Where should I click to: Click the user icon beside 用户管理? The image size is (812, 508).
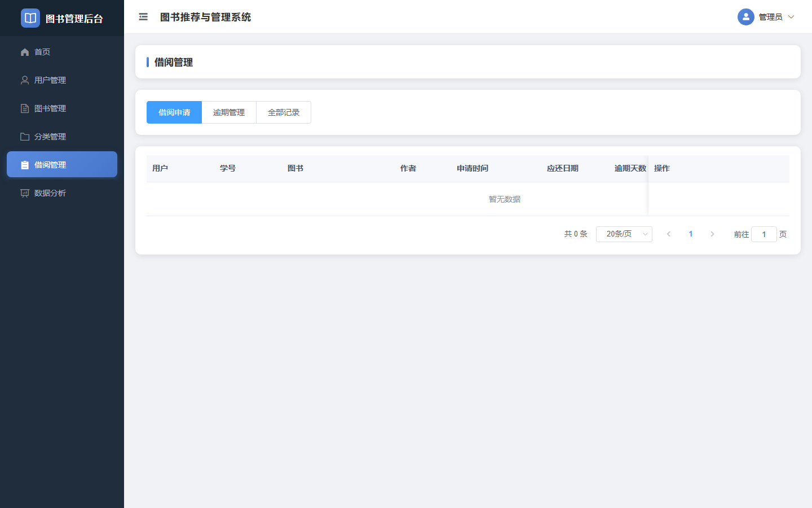pos(25,80)
